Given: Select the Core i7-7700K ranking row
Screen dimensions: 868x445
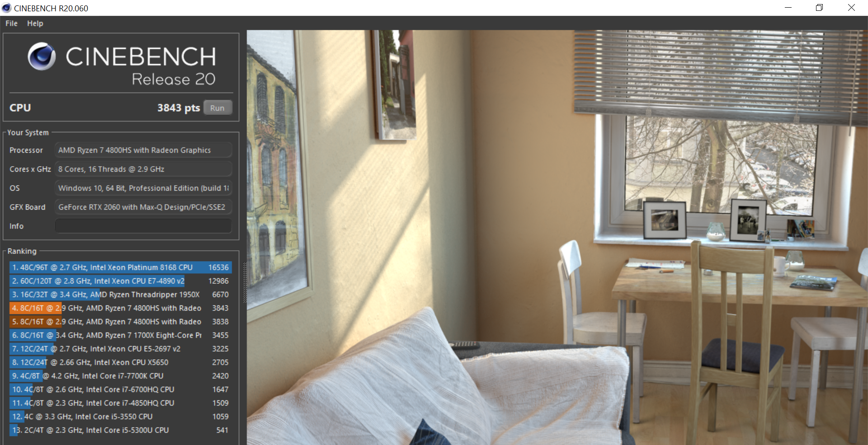Looking at the screenshot, I should 120,376.
